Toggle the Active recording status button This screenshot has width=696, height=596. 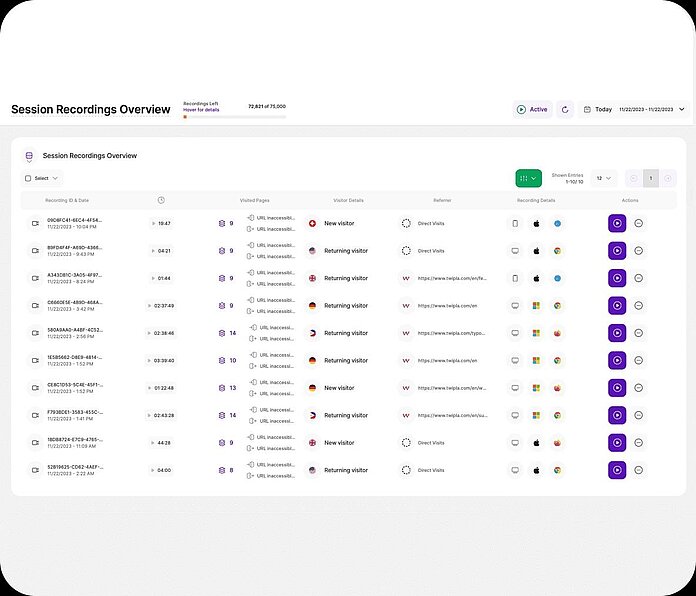[532, 109]
